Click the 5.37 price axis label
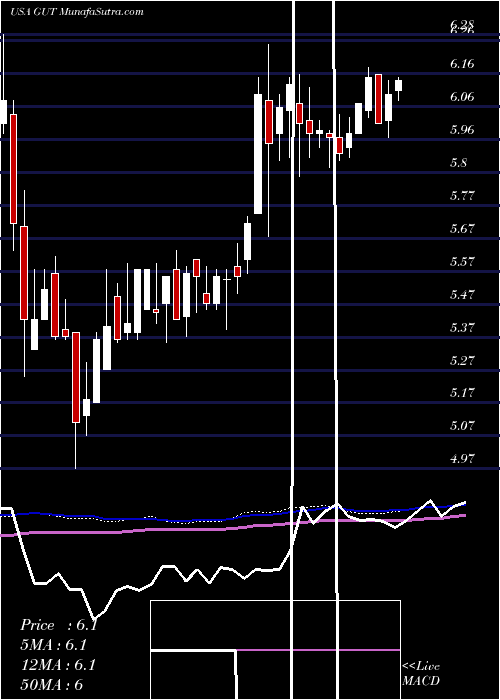 tap(462, 328)
